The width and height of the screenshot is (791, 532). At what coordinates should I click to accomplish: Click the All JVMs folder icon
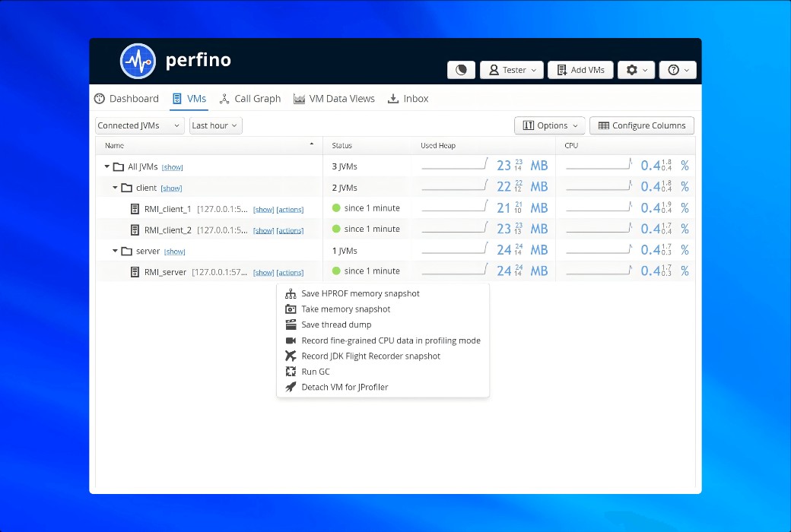[x=119, y=166]
